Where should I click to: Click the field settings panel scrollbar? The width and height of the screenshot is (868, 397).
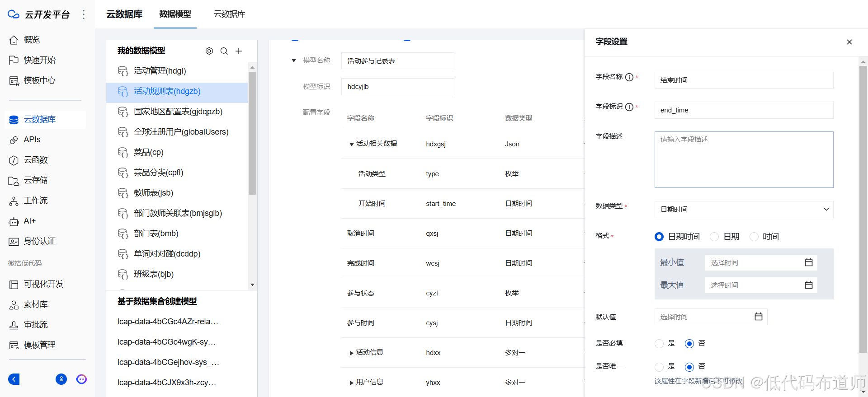point(863,209)
